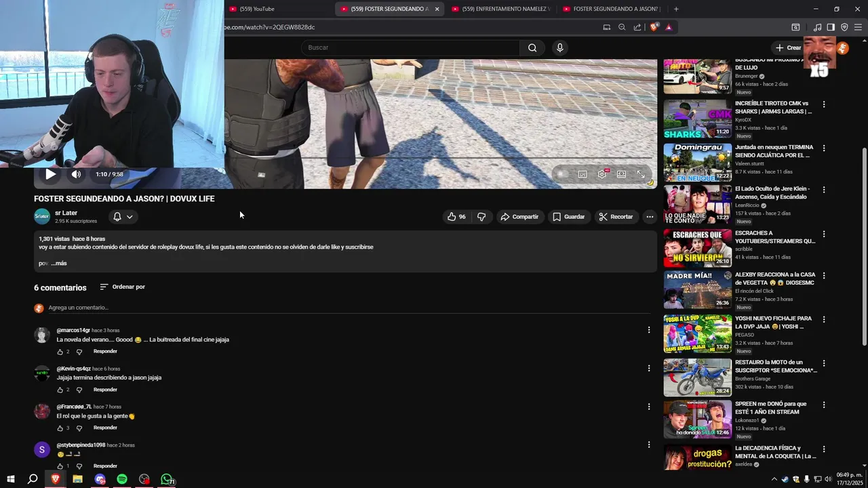This screenshot has height=488, width=868.
Task: Mute the video using the volume icon
Action: [76, 174]
